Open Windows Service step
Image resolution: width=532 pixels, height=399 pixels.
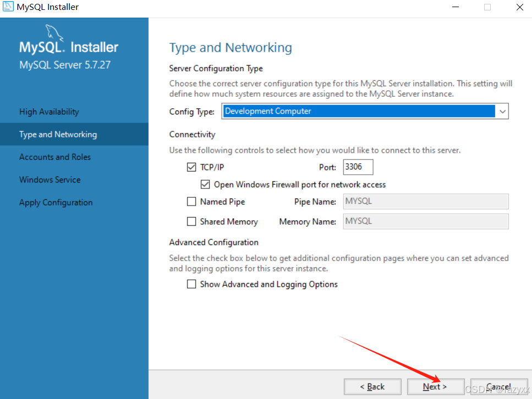point(50,180)
